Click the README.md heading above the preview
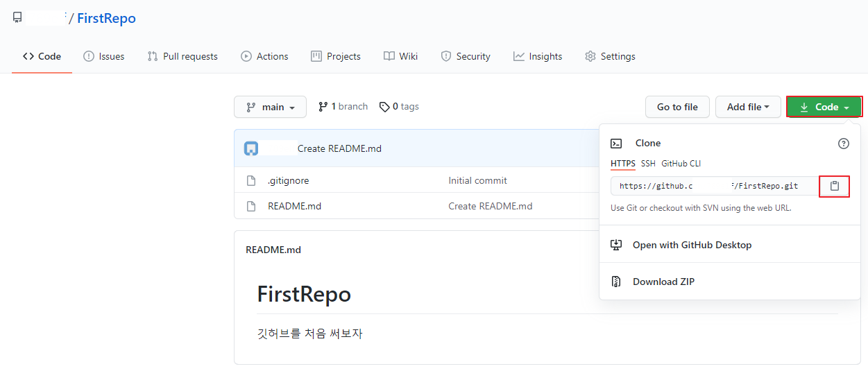Viewport: 868px width, 371px height. [x=273, y=250]
